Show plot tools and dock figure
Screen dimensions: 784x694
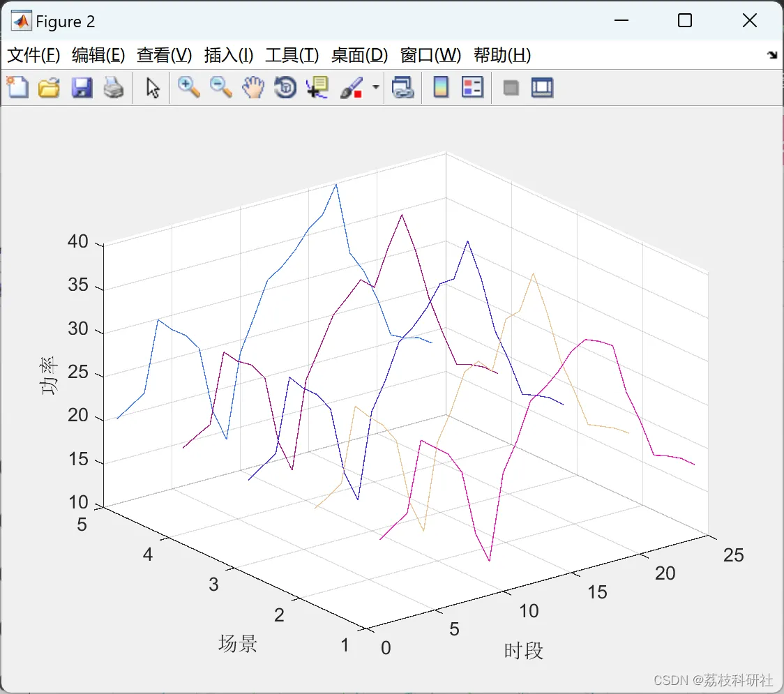pyautogui.click(x=542, y=87)
